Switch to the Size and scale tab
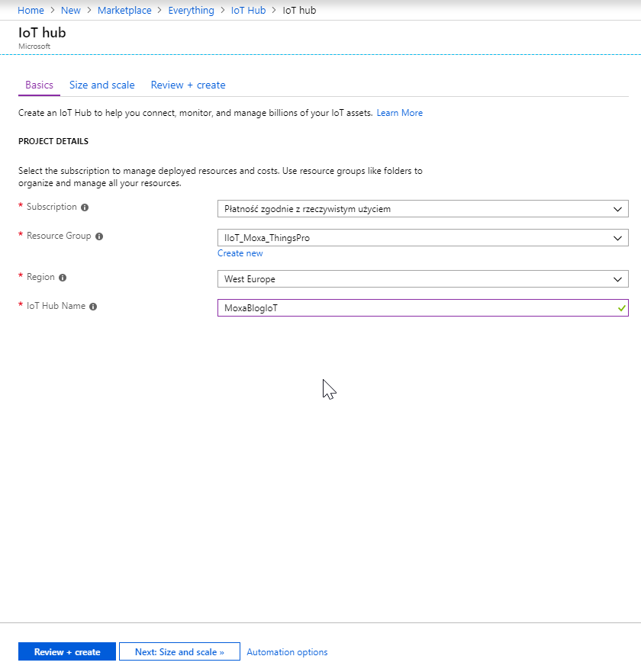 point(101,85)
